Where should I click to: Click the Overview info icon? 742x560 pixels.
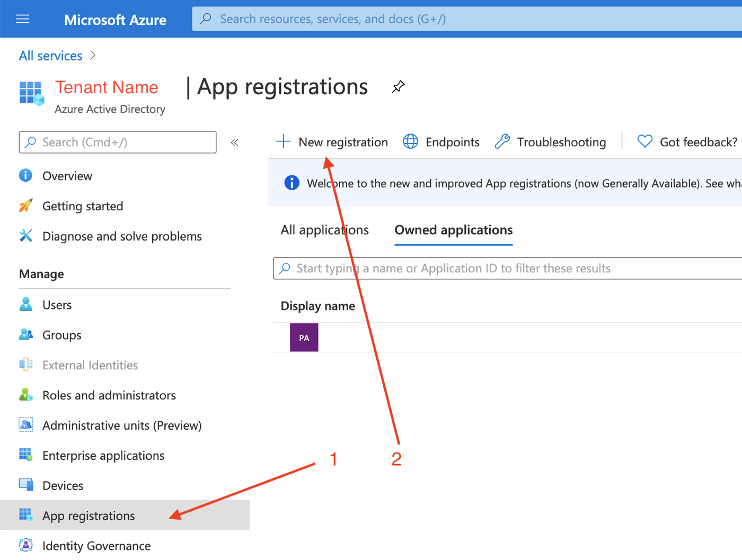[25, 175]
